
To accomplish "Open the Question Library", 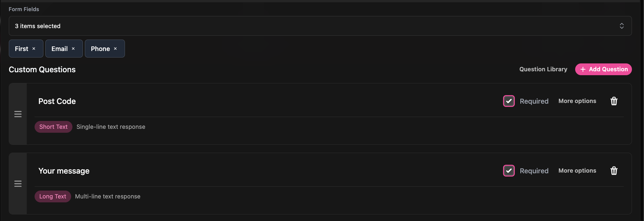I will [543, 69].
